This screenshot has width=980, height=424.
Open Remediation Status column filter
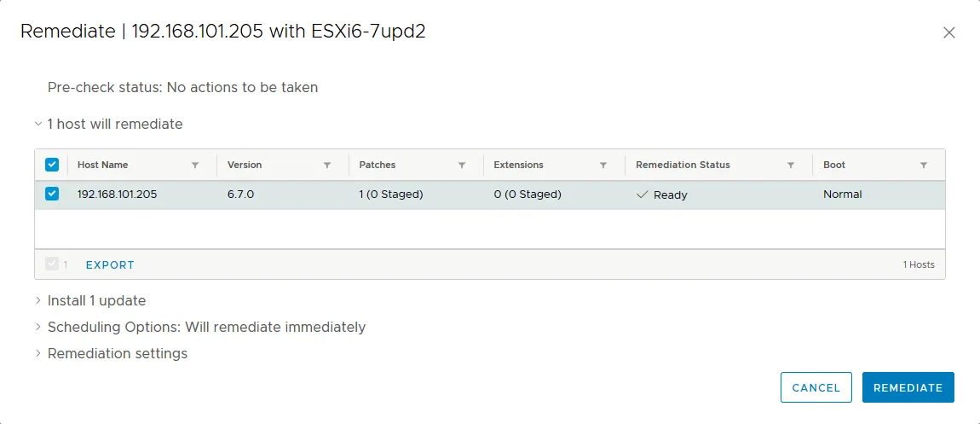pos(791,165)
